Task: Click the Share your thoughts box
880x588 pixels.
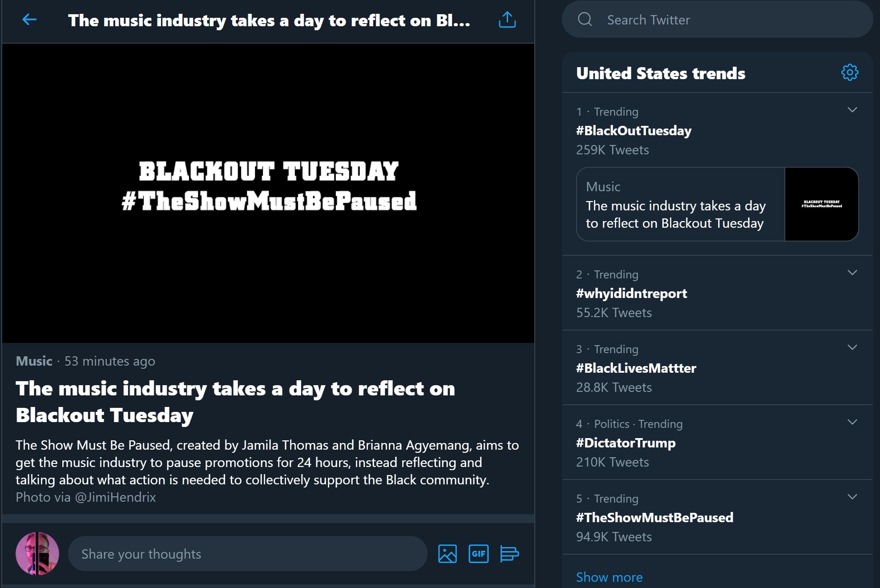Action: point(247,554)
